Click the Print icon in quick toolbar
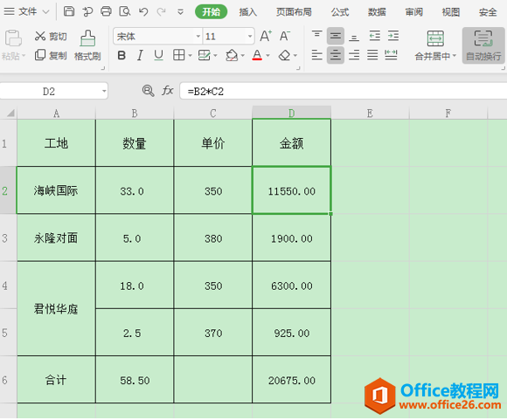The image size is (507, 420). click(x=106, y=11)
